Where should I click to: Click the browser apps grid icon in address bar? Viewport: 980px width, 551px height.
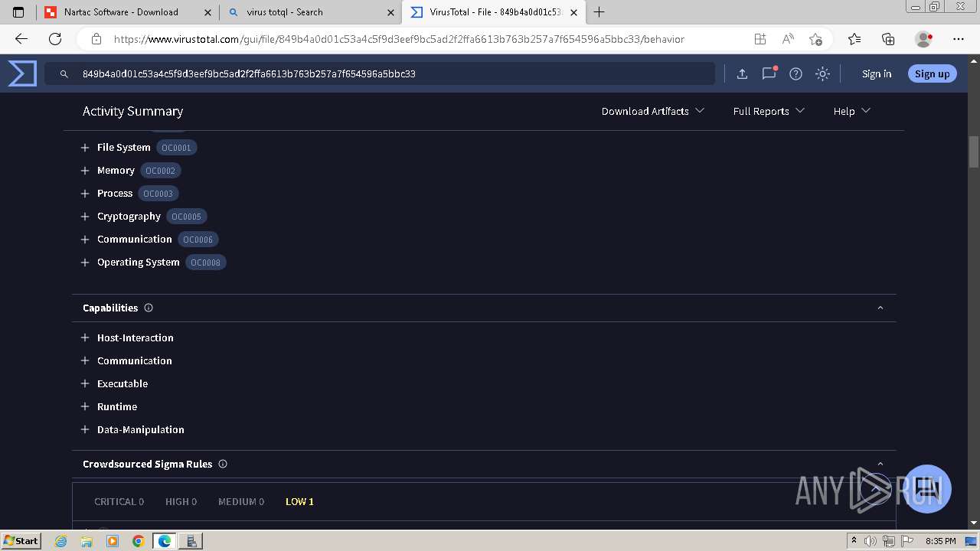(x=760, y=39)
